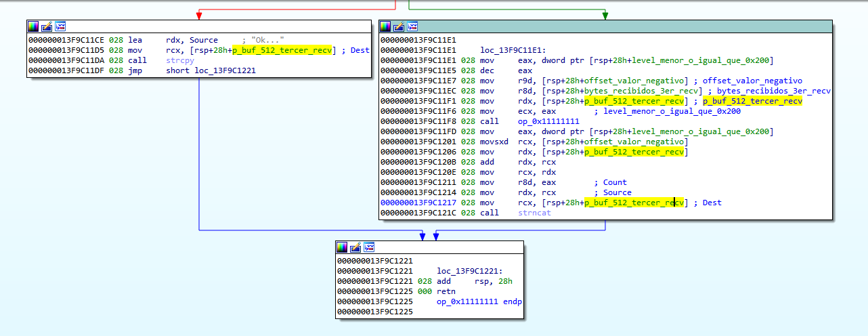
Task: Select the Source operand in the lea instruction
Action: pos(204,40)
